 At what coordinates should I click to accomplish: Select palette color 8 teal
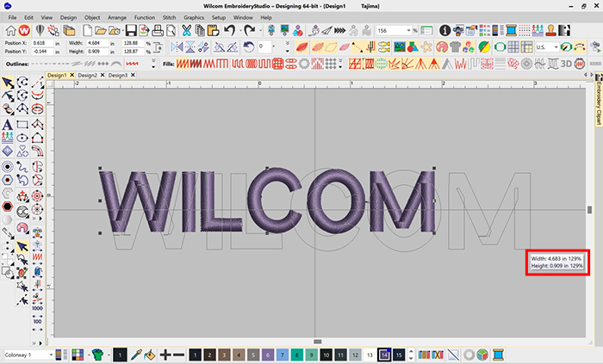tap(296, 355)
